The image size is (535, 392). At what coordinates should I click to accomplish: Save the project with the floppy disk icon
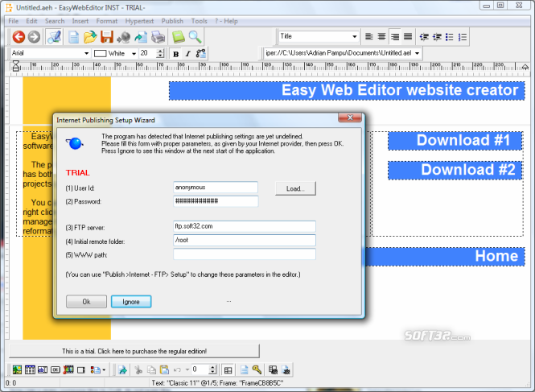point(107,37)
